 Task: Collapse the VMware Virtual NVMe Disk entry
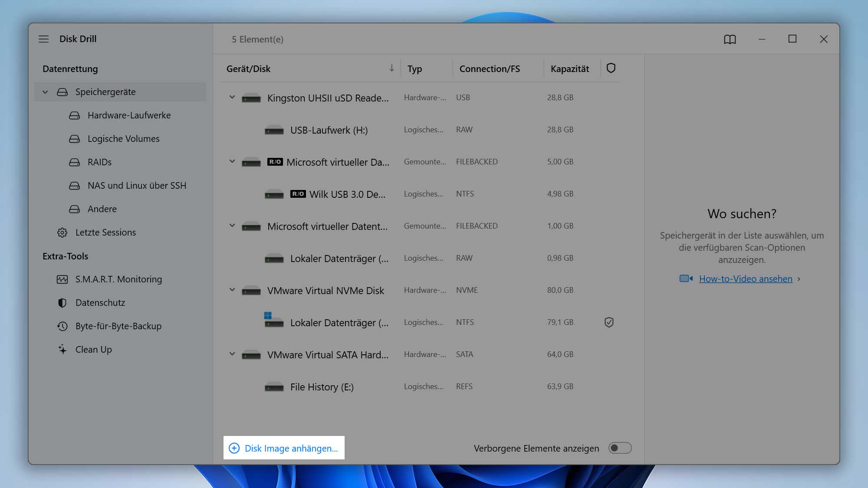click(x=232, y=290)
